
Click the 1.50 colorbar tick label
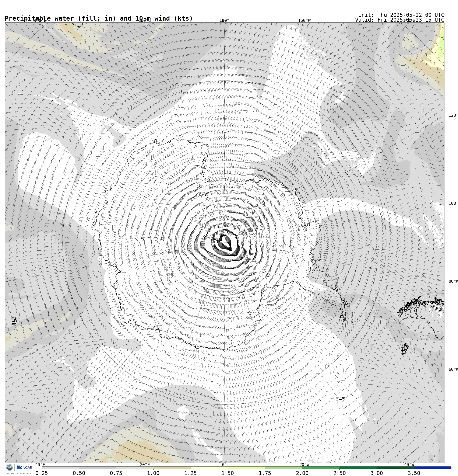[228, 473]
